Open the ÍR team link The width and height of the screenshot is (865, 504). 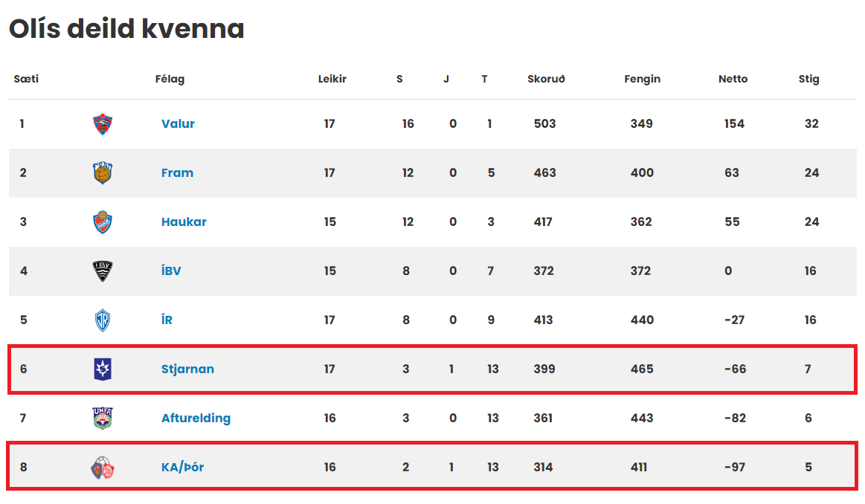pos(167,319)
